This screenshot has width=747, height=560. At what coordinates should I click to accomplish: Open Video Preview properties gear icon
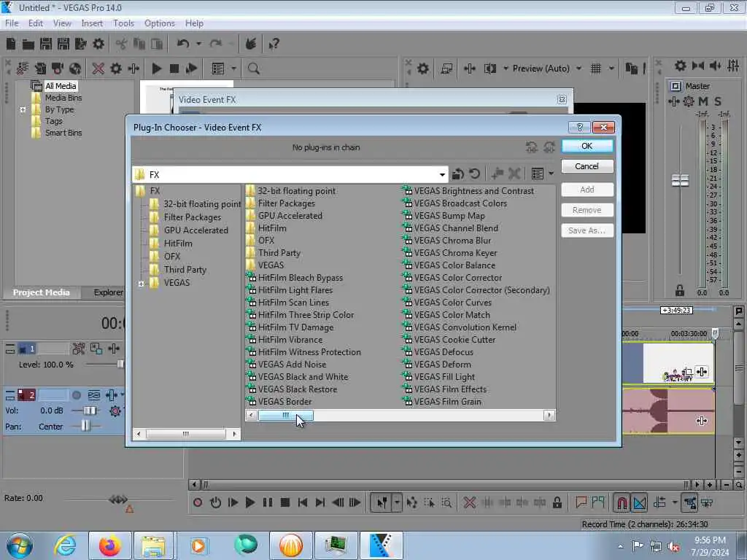(422, 69)
